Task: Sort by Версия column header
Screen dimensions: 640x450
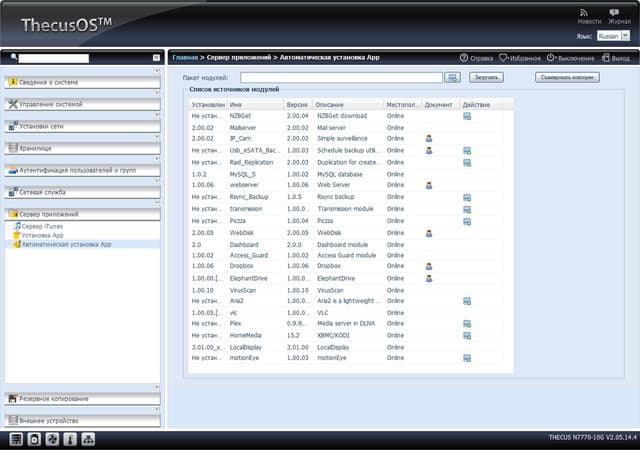Action: (x=298, y=105)
